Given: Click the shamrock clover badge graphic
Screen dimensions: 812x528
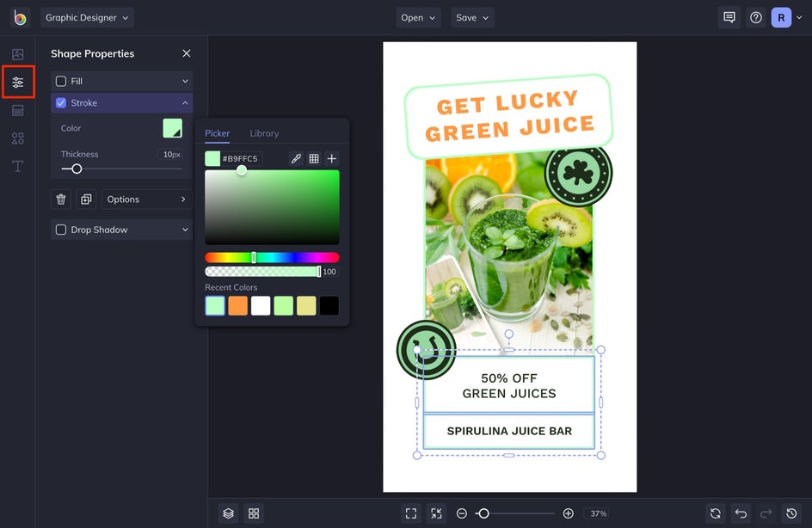Looking at the screenshot, I should [578, 173].
